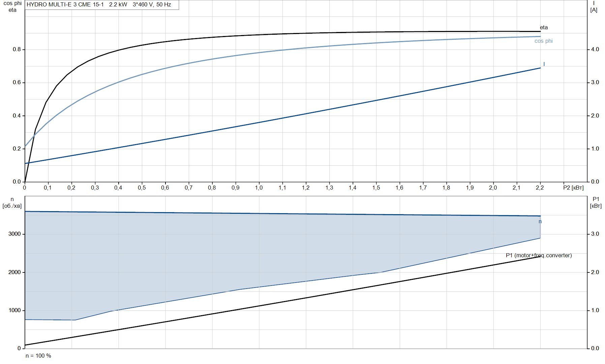Click the '0,5' tick on the P2 axis
The image size is (605, 364).
(142, 188)
